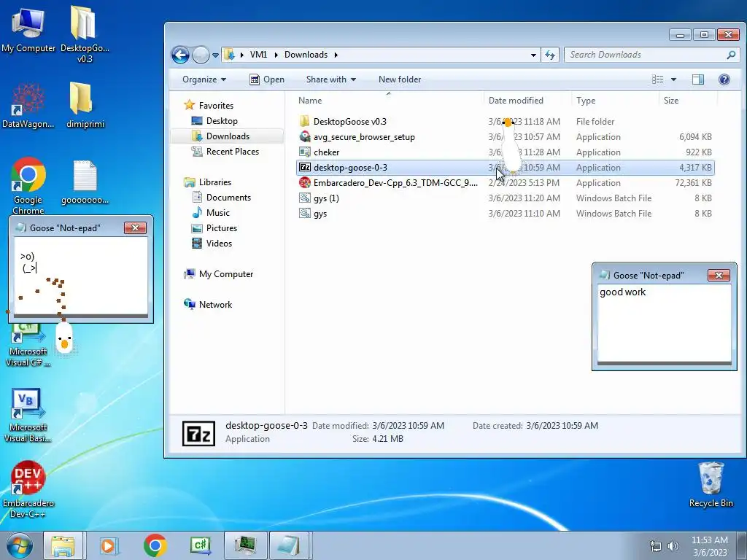Open DesktopGoose v0.3 desktop folder
The image size is (747, 560).
[x=85, y=34]
